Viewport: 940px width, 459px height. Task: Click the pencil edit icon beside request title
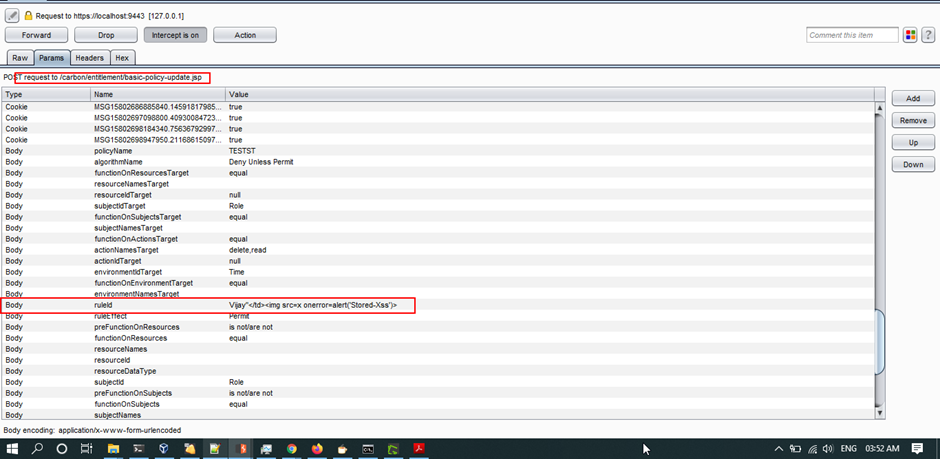coord(12,16)
